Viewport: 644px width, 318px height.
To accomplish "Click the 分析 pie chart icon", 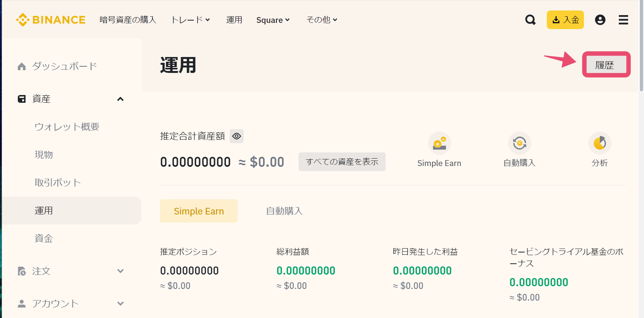I will pyautogui.click(x=599, y=143).
